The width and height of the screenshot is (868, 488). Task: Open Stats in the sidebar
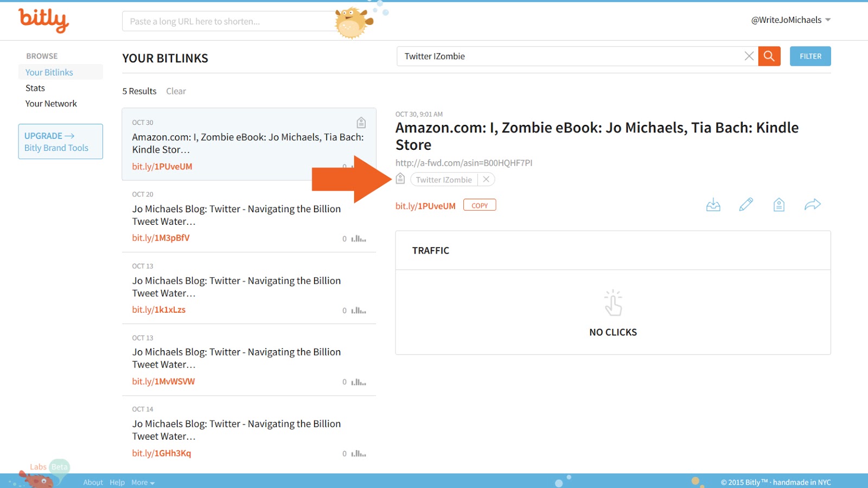(x=35, y=88)
